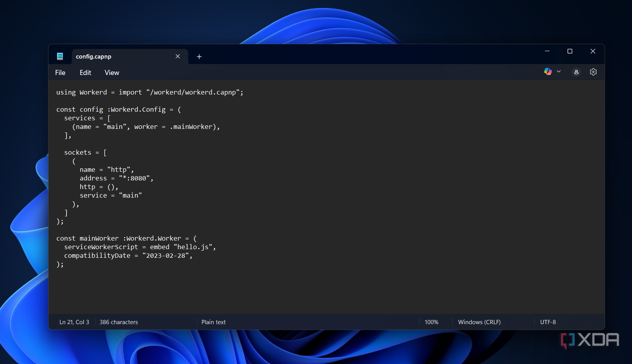Open Notepad settings gear
632x364 pixels.
[593, 72]
